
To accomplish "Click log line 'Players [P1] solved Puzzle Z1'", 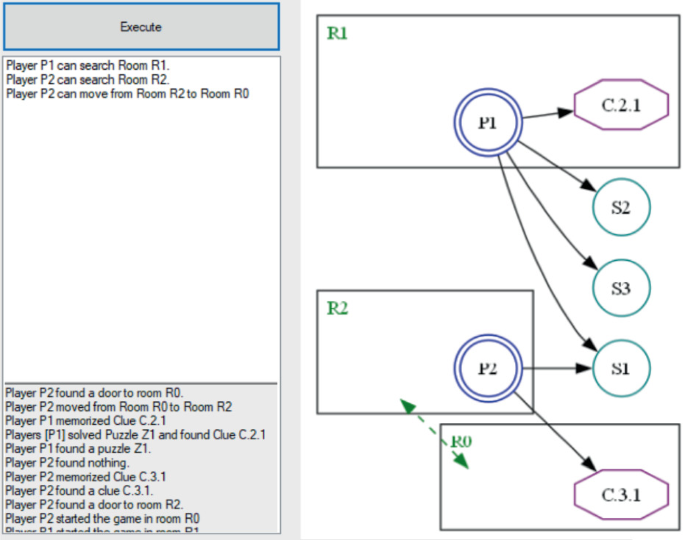I will 135,435.
